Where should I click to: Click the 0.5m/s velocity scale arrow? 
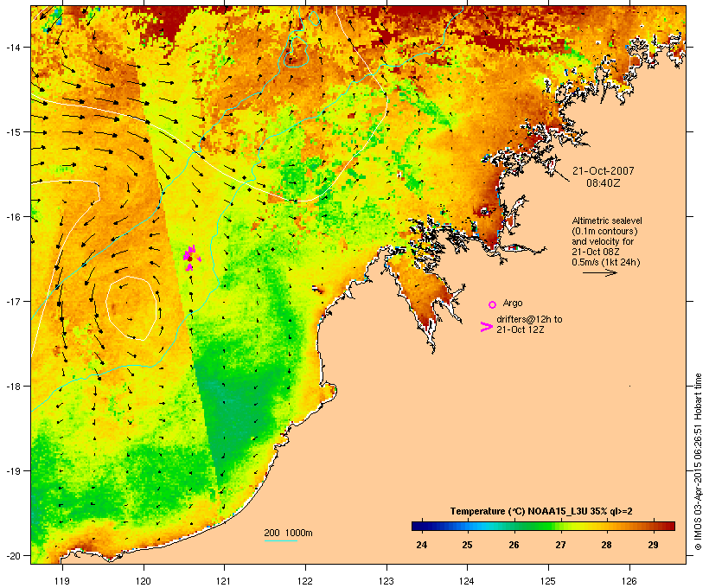point(599,272)
